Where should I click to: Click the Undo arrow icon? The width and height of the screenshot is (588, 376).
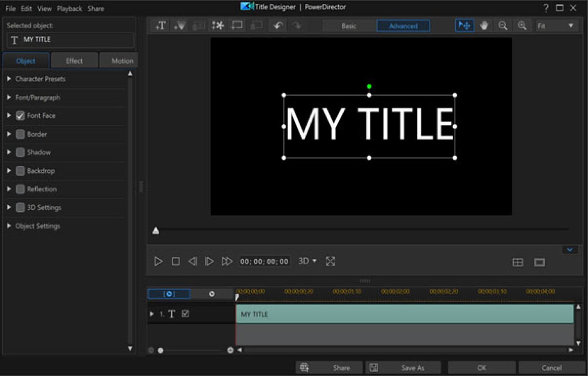coord(278,26)
